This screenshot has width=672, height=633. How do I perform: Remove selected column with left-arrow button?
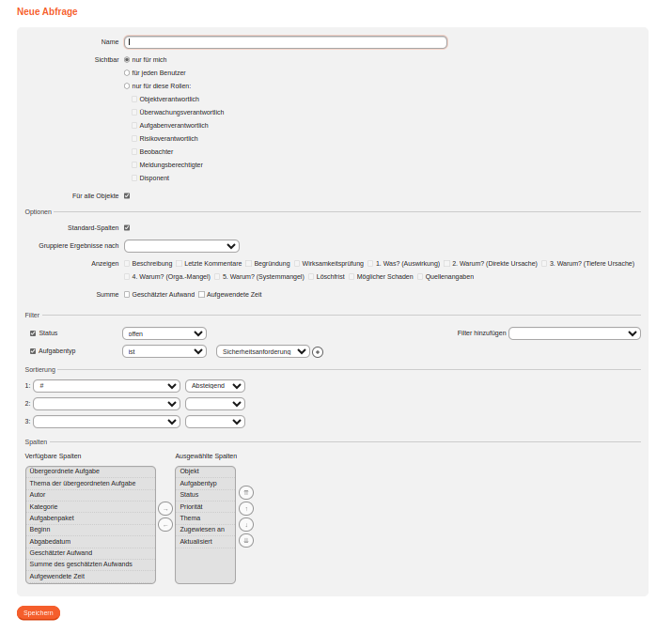[x=165, y=524]
